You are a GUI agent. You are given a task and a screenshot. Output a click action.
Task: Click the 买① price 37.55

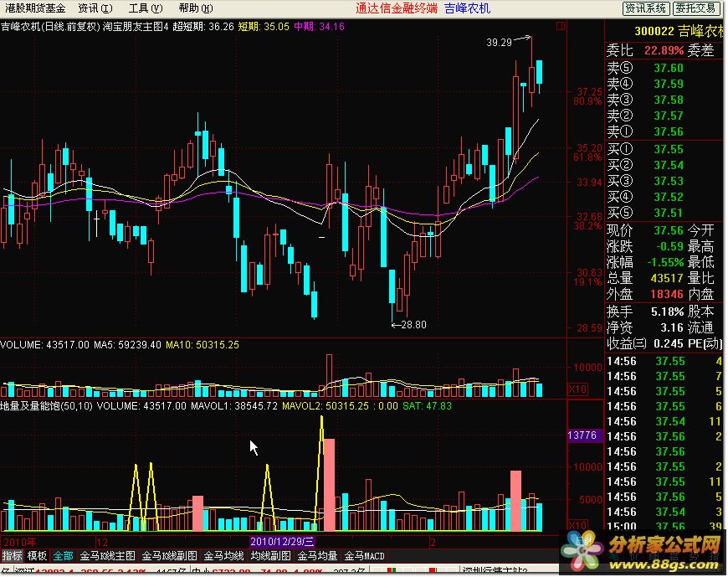click(x=669, y=149)
